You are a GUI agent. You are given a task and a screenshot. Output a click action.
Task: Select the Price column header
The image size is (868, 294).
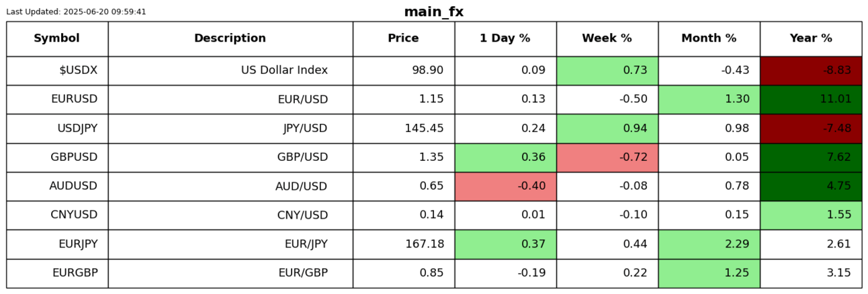[x=403, y=38]
